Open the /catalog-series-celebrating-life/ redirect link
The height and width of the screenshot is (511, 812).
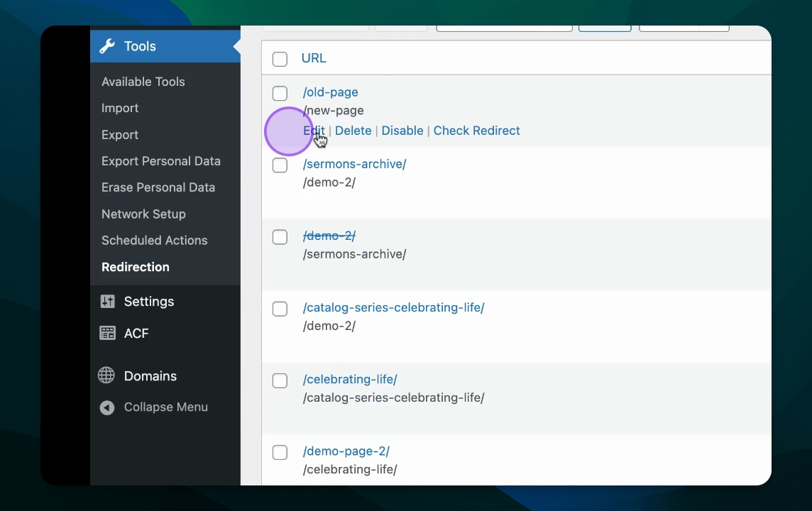[393, 308]
